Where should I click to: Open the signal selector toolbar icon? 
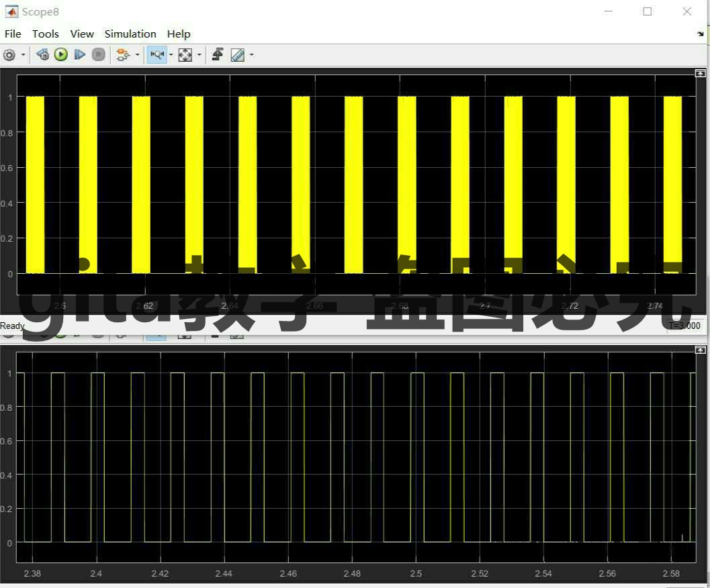123,54
